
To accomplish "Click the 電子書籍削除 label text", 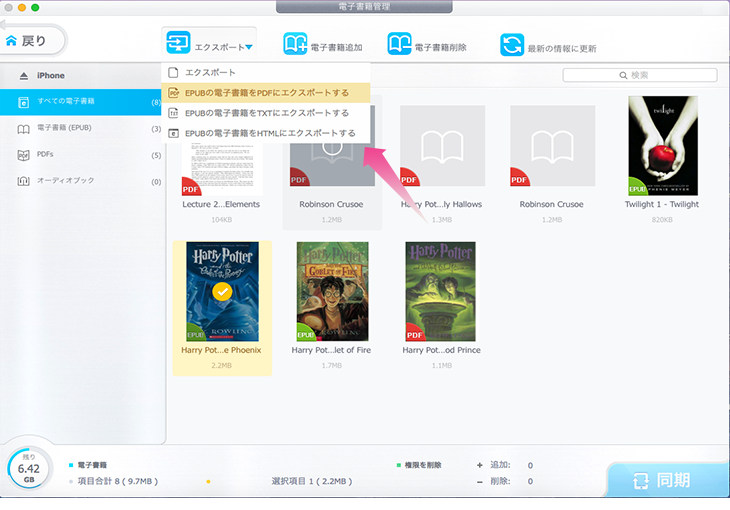I will pyautogui.click(x=440, y=48).
